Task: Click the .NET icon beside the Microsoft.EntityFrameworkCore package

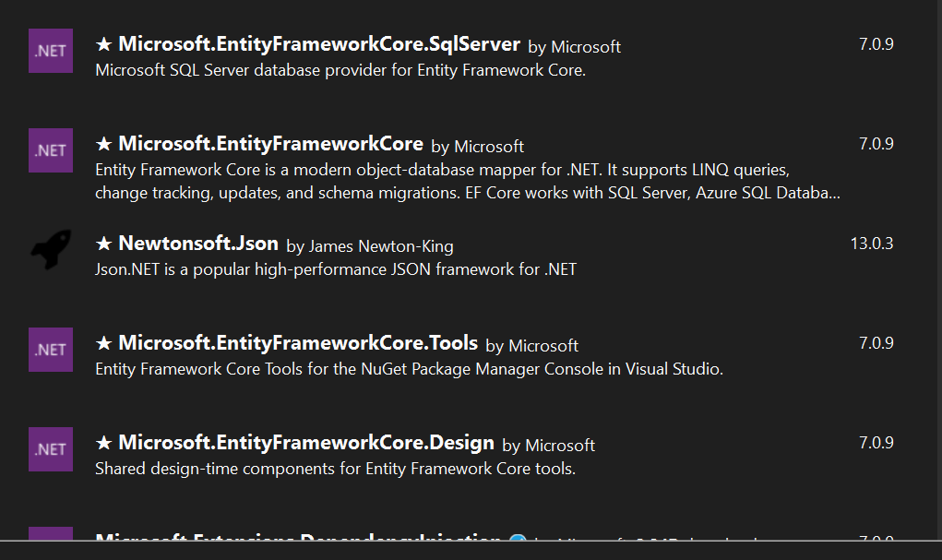Action: [51, 150]
